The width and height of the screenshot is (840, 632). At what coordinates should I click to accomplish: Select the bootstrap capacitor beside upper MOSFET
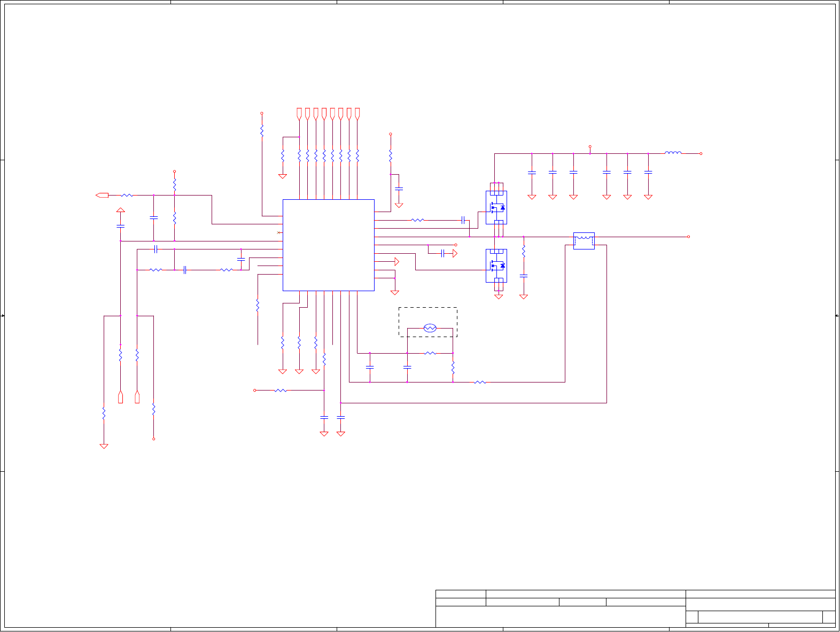tap(463, 220)
